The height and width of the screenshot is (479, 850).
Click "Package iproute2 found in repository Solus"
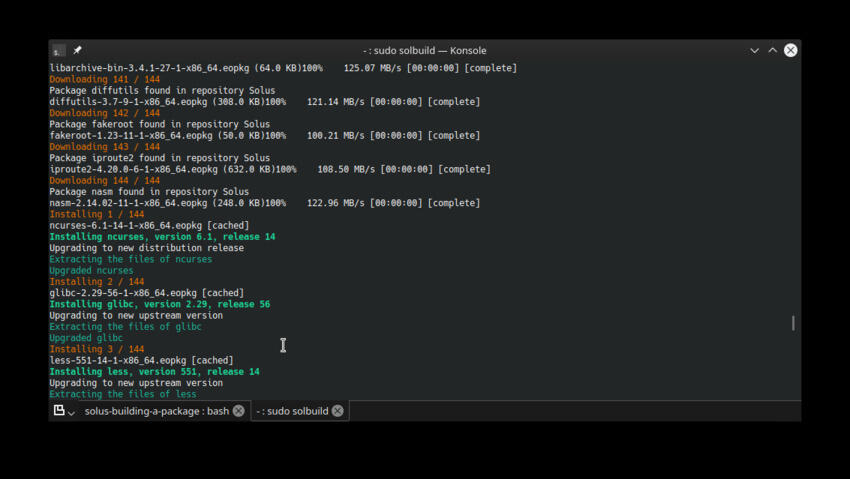coord(159,158)
